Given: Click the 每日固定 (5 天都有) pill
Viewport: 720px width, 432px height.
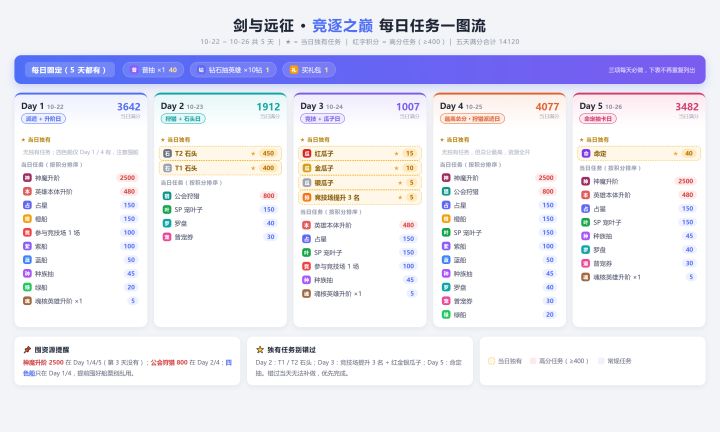Looking at the screenshot, I should pos(69,70).
